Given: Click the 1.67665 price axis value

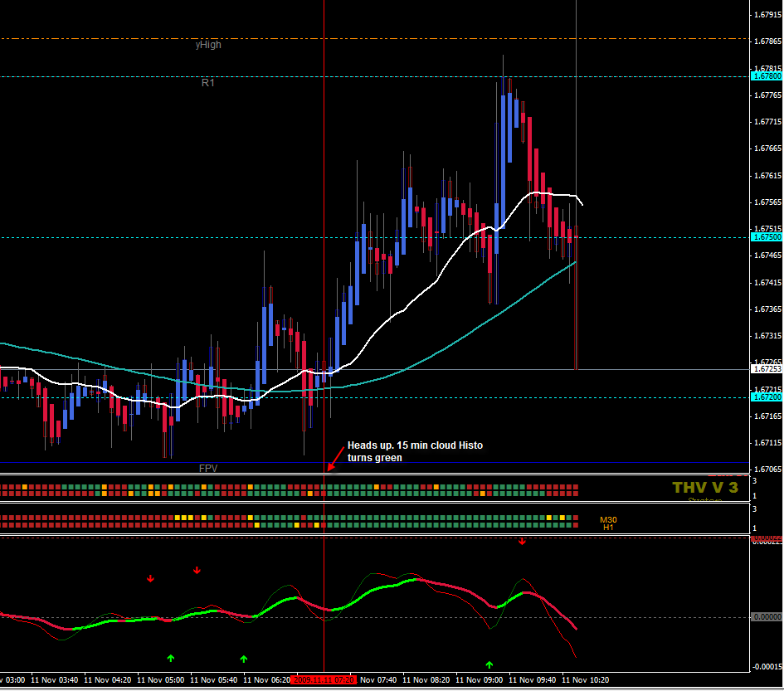Looking at the screenshot, I should click(767, 148).
